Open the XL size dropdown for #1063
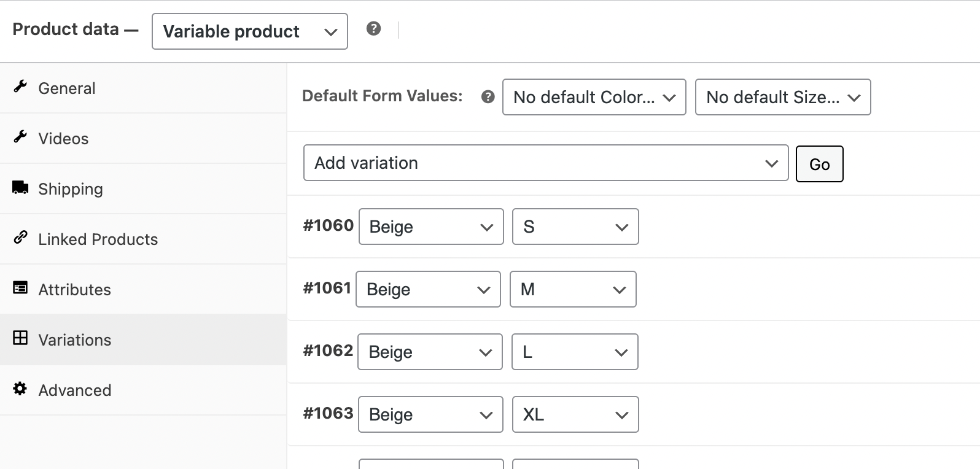Image resolution: width=980 pixels, height=469 pixels. tap(575, 414)
